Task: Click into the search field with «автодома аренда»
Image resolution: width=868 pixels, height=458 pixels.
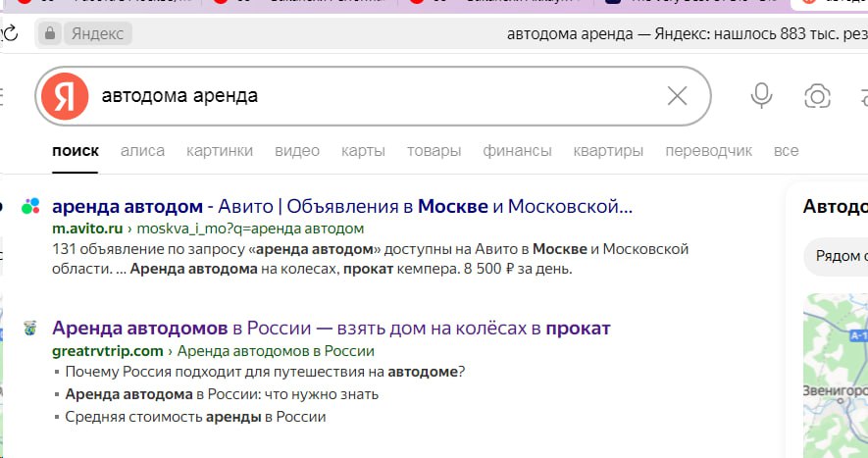Action: pyautogui.click(x=373, y=96)
